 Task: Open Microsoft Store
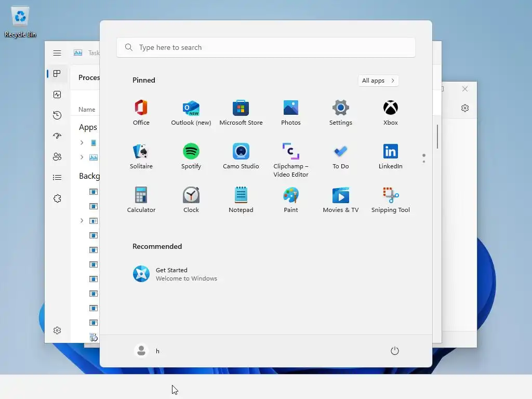241,113
